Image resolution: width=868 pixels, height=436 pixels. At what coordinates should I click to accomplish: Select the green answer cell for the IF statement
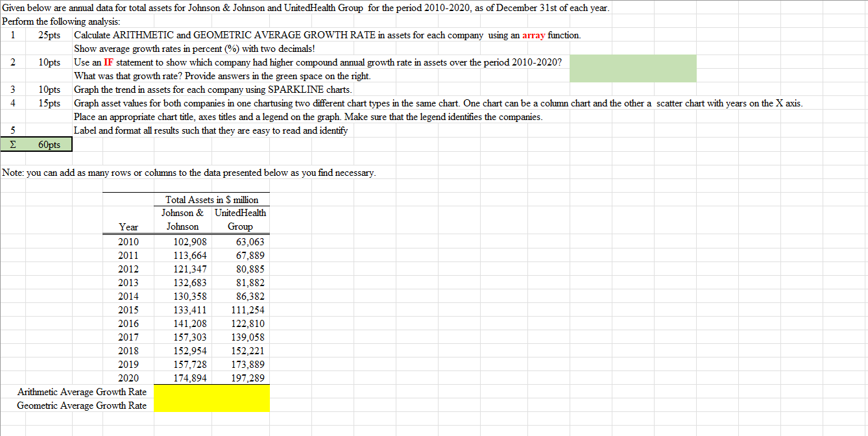(633, 68)
